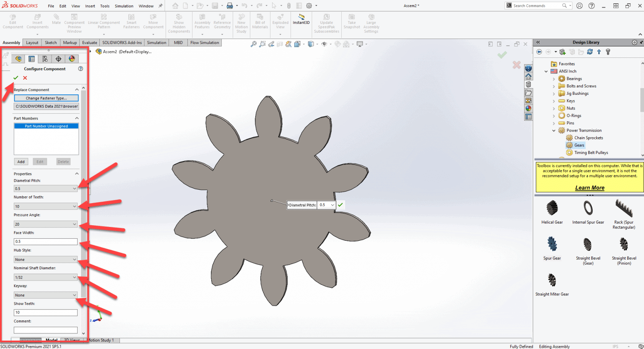Open the DimXpertManager crosshair tab icon

tap(58, 59)
